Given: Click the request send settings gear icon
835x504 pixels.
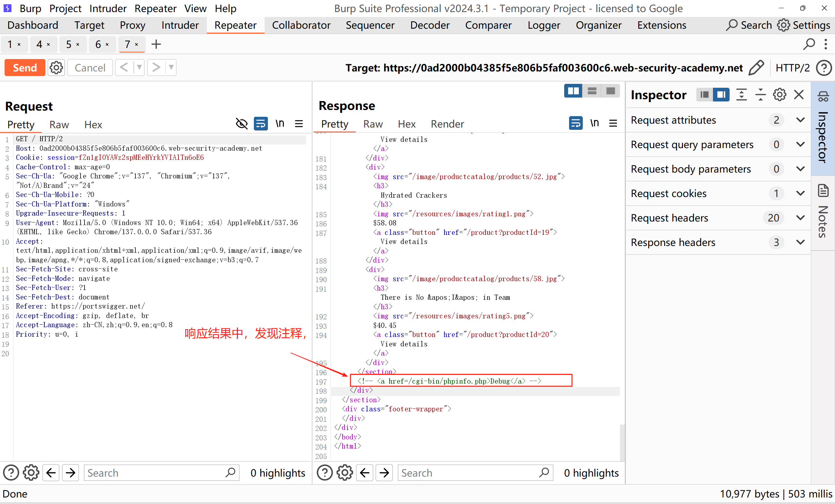Looking at the screenshot, I should [x=56, y=68].
